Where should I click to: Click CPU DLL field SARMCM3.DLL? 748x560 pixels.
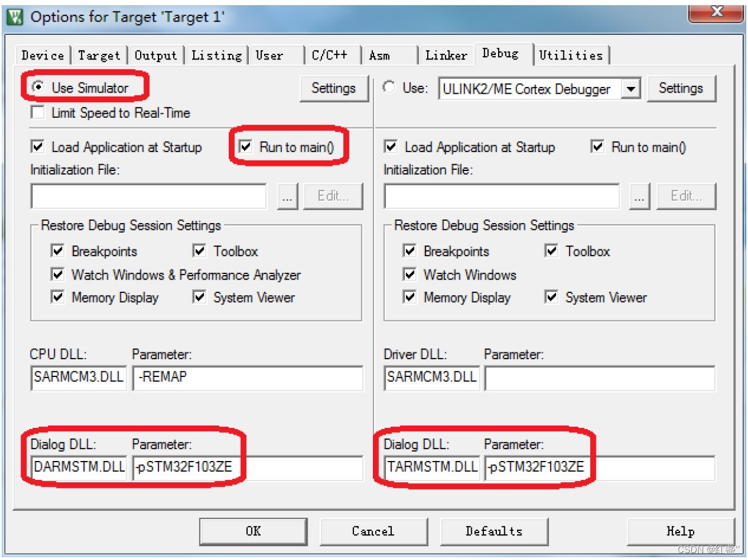(78, 378)
